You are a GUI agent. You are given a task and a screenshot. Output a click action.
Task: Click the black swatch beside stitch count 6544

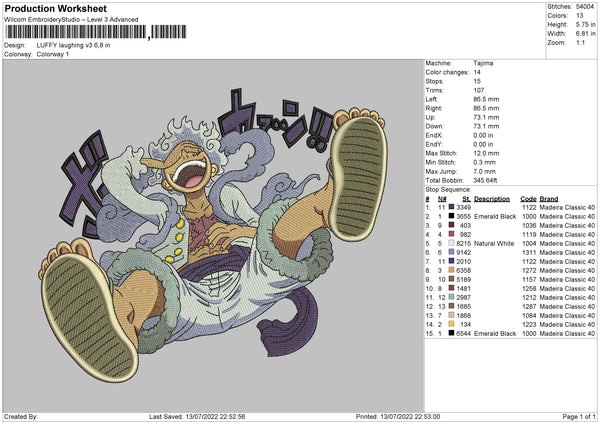pos(451,333)
